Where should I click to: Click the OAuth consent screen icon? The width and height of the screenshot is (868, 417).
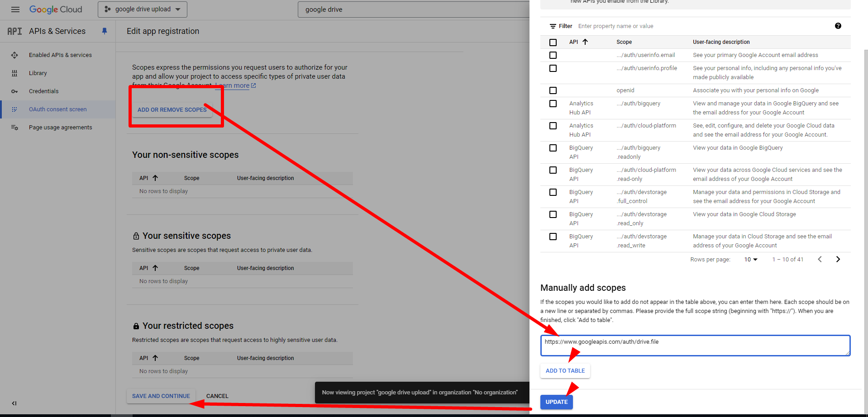pyautogui.click(x=14, y=109)
